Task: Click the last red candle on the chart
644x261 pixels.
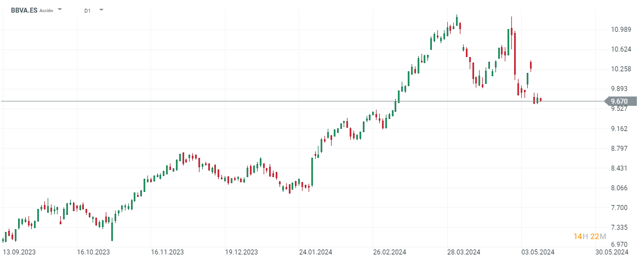Action: 541,100
